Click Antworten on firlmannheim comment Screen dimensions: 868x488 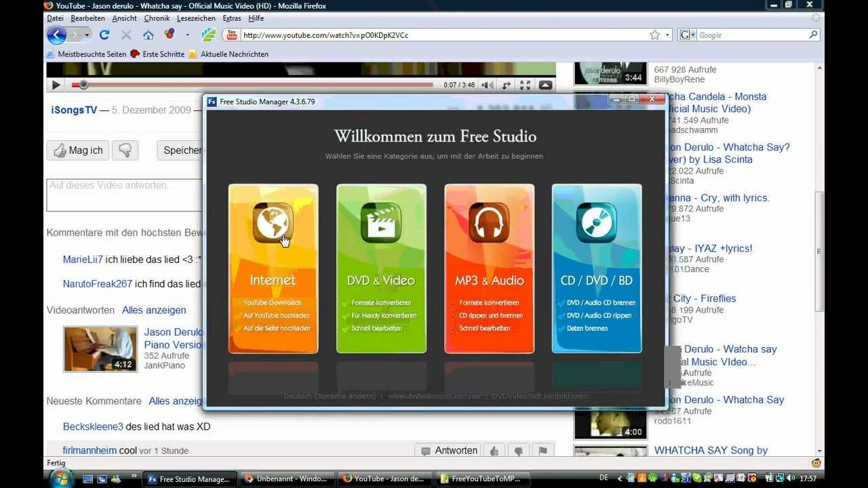coord(448,451)
